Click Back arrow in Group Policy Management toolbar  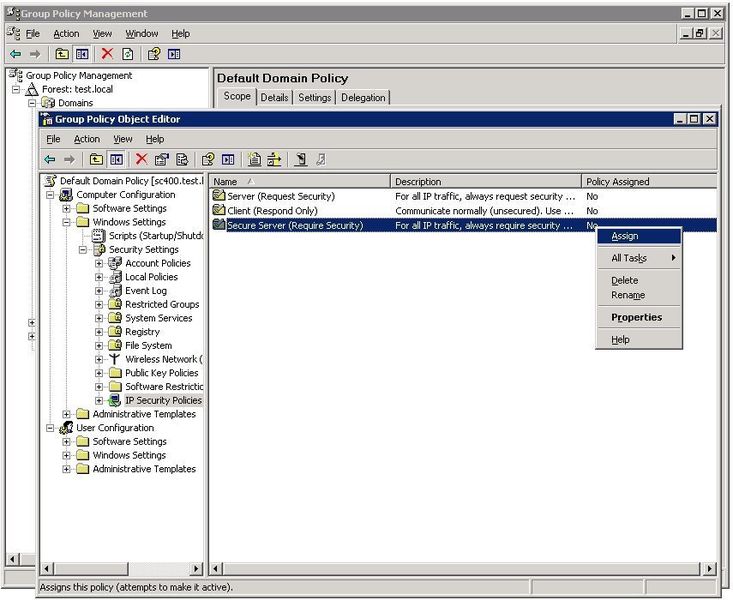click(x=15, y=54)
